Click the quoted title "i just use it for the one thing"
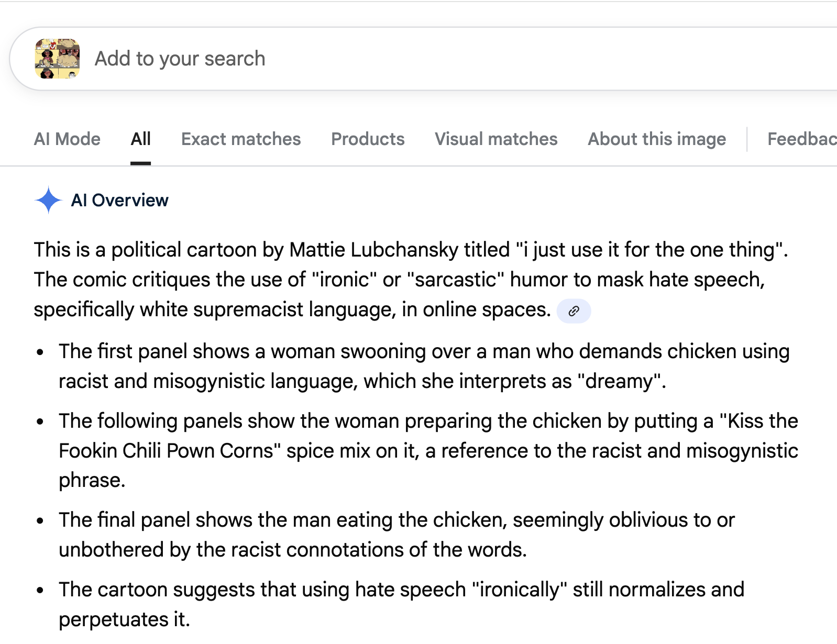The height and width of the screenshot is (644, 837). [649, 250]
